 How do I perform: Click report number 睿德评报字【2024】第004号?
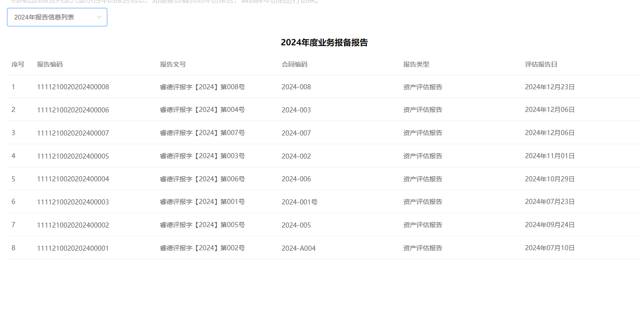(x=202, y=110)
